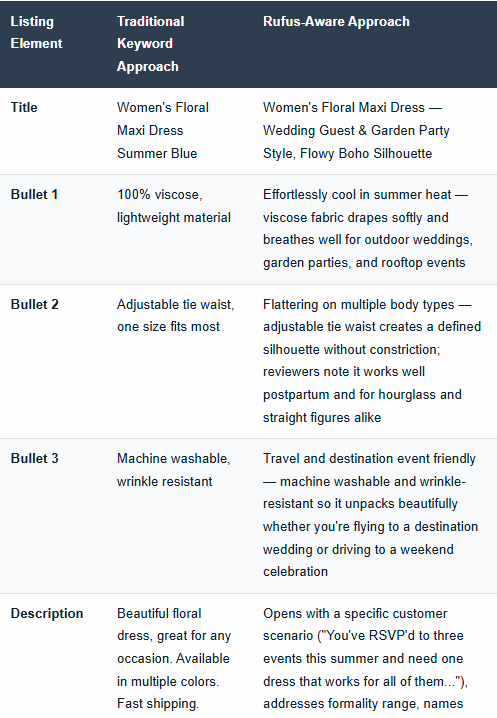Click 'Flattering on multiple body types' cell
497x718 pixels.
pos(372,361)
